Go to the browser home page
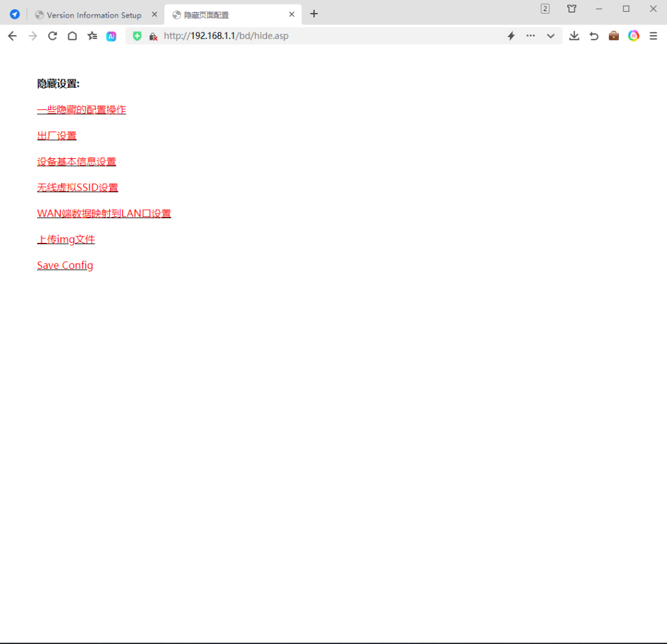 click(x=72, y=36)
